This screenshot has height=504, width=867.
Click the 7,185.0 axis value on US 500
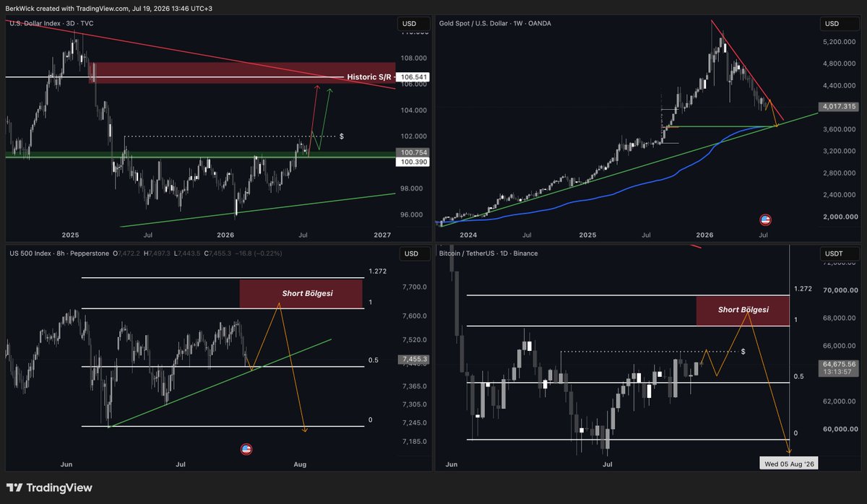(414, 441)
